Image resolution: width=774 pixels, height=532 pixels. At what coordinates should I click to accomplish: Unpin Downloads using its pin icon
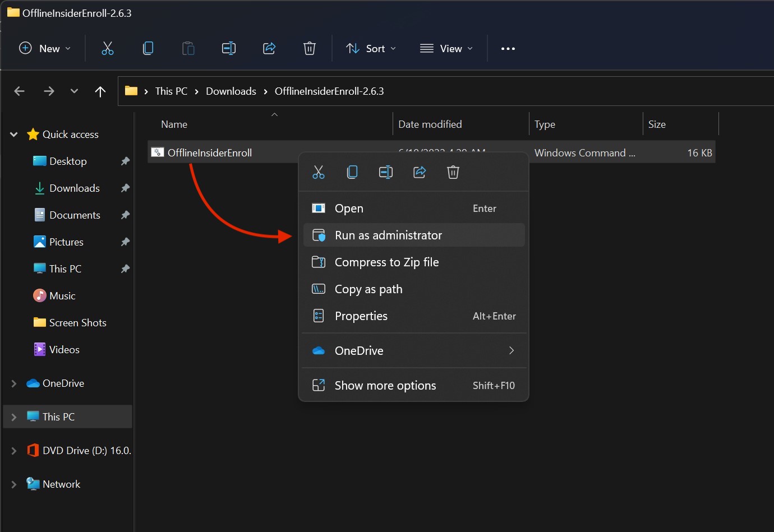pyautogui.click(x=125, y=188)
